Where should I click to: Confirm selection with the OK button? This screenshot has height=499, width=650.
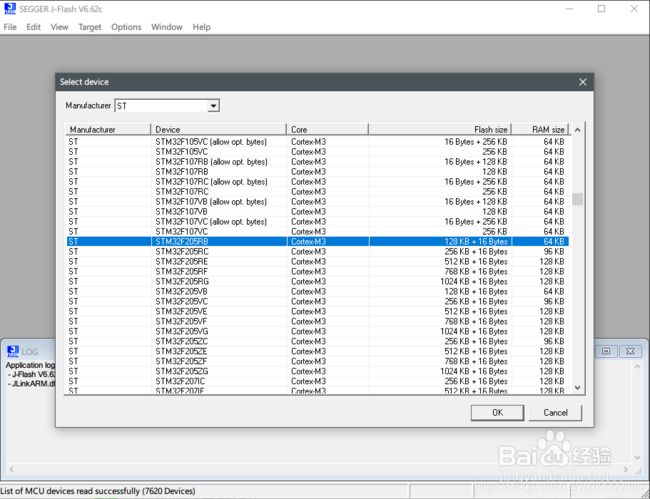pyautogui.click(x=497, y=413)
